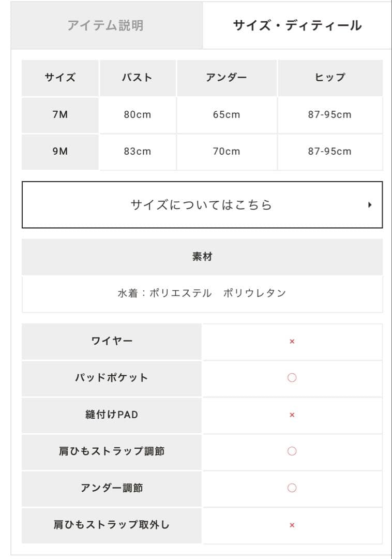Select the サイズ・ディティール tab
The height and width of the screenshot is (559, 392).
pos(298,24)
